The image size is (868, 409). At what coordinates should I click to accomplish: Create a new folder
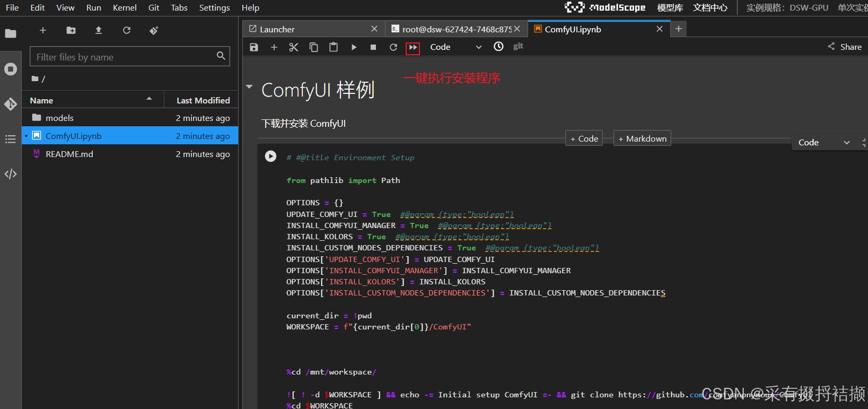tap(71, 30)
